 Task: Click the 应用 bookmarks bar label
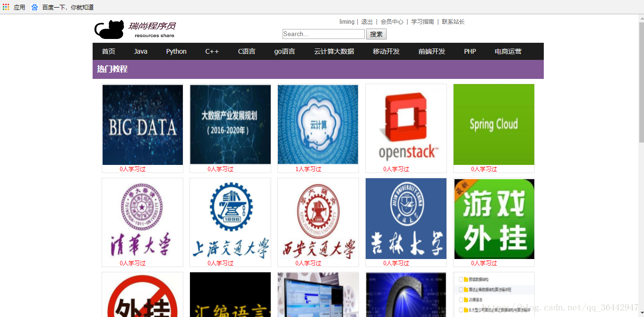[x=19, y=7]
